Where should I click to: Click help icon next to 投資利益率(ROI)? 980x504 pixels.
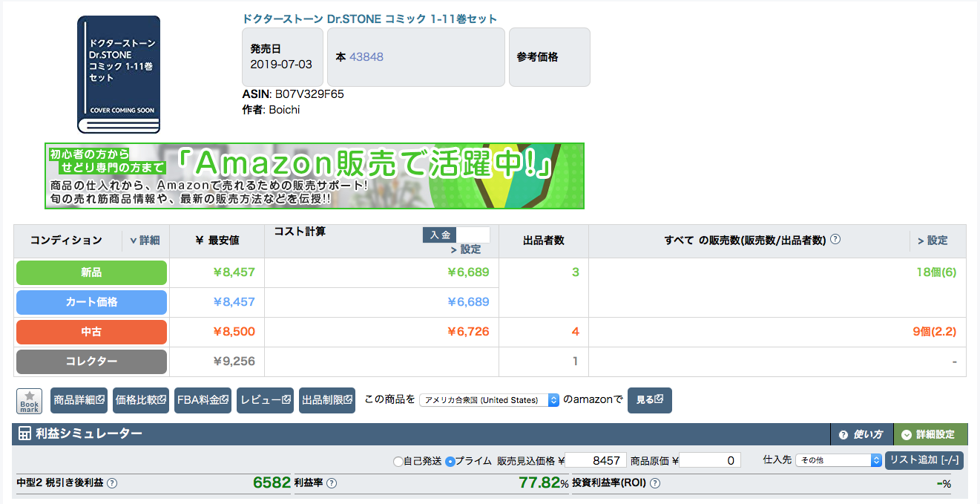pyautogui.click(x=654, y=483)
